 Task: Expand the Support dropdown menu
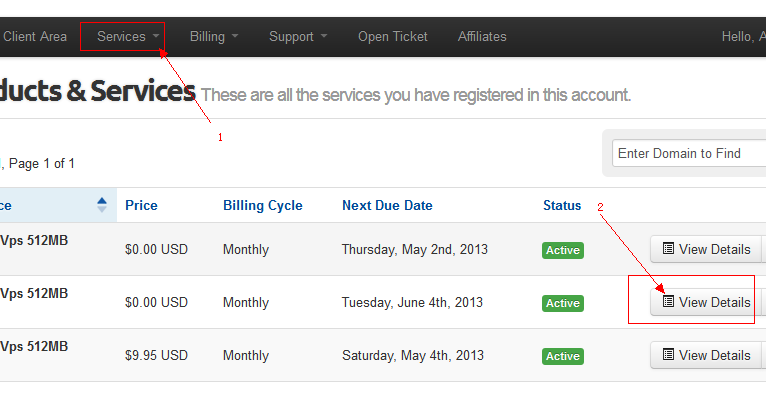point(298,36)
